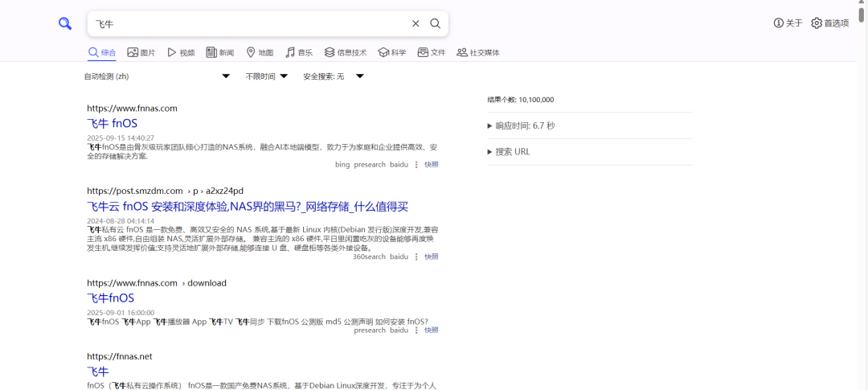Image resolution: width=868 pixels, height=390 pixels.
Task: Open the 飞牛云 fnOS 安装和深度体验 result
Action: coord(248,207)
